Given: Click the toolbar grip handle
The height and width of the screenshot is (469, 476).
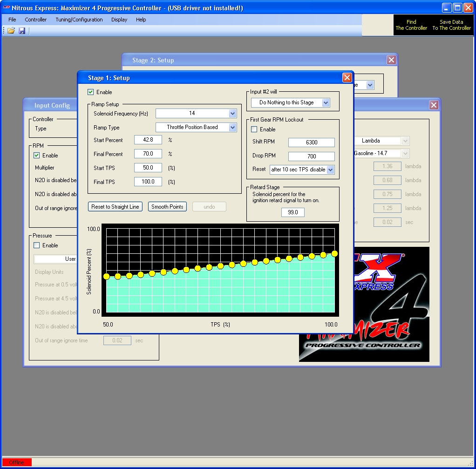Looking at the screenshot, I should click(4, 31).
